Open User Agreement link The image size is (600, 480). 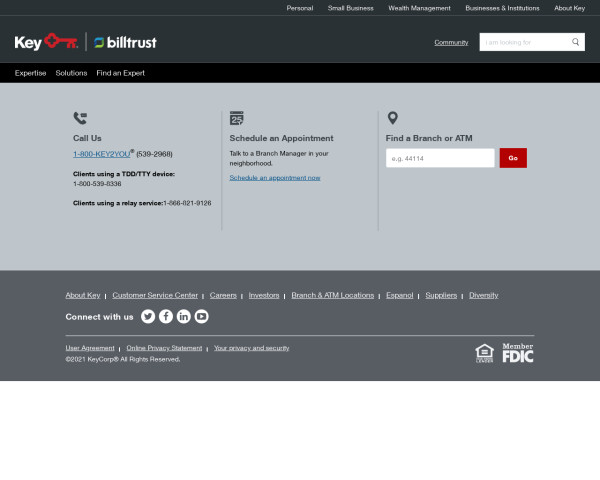tap(90, 348)
